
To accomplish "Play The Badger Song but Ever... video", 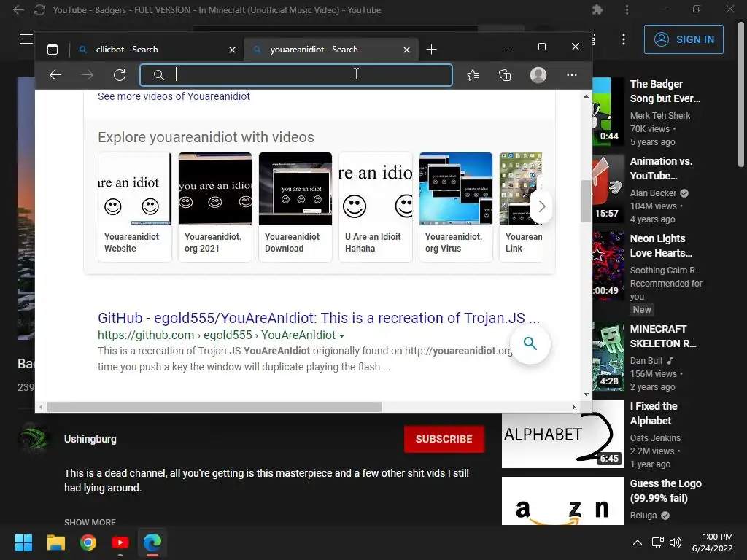I will coord(665,91).
